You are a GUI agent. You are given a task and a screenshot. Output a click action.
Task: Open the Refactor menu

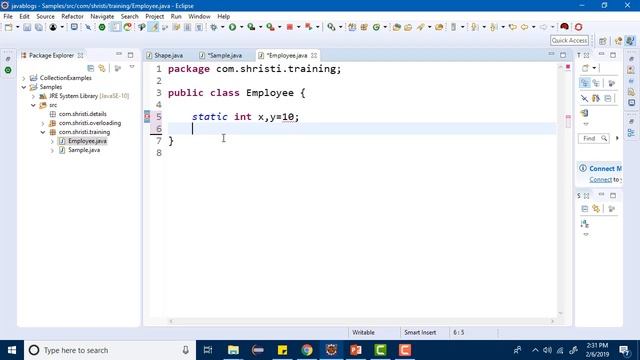(x=72, y=16)
